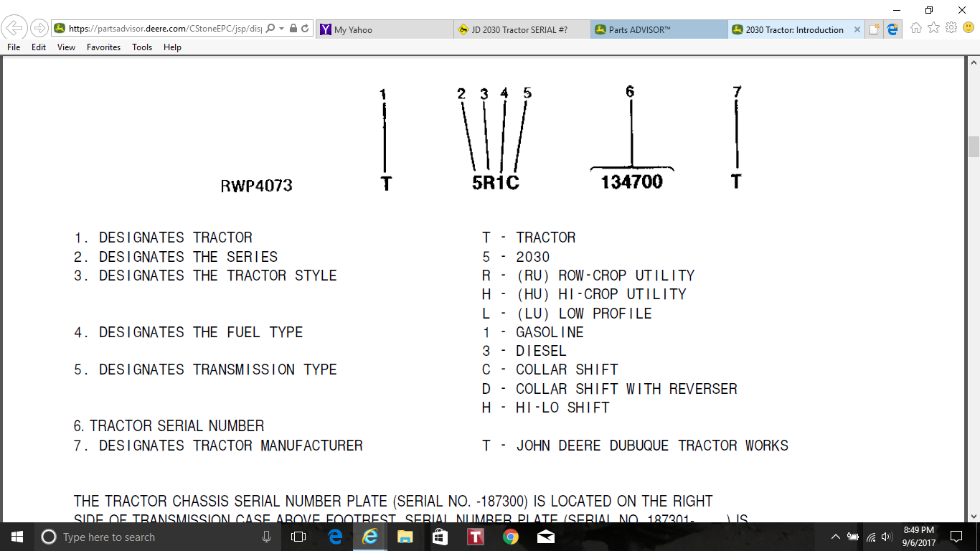The image size is (980, 551).
Task: Click the smiley feedback icon
Action: (x=969, y=28)
